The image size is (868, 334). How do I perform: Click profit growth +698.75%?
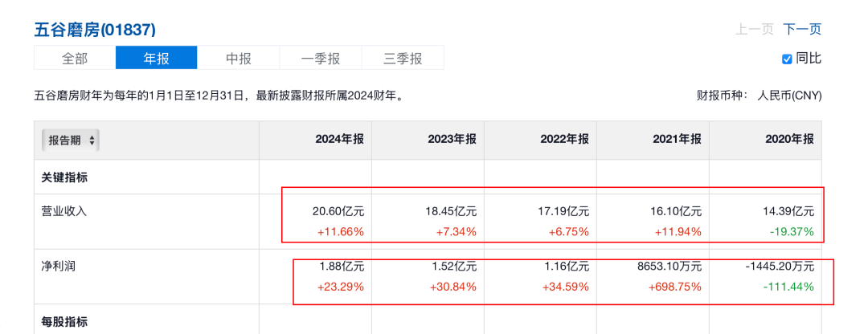[675, 287]
